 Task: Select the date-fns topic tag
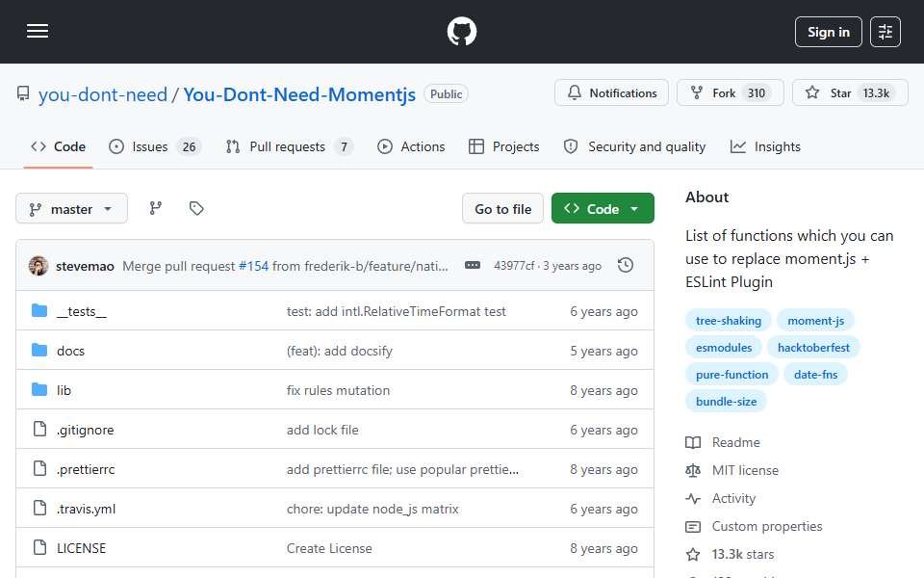click(x=815, y=375)
